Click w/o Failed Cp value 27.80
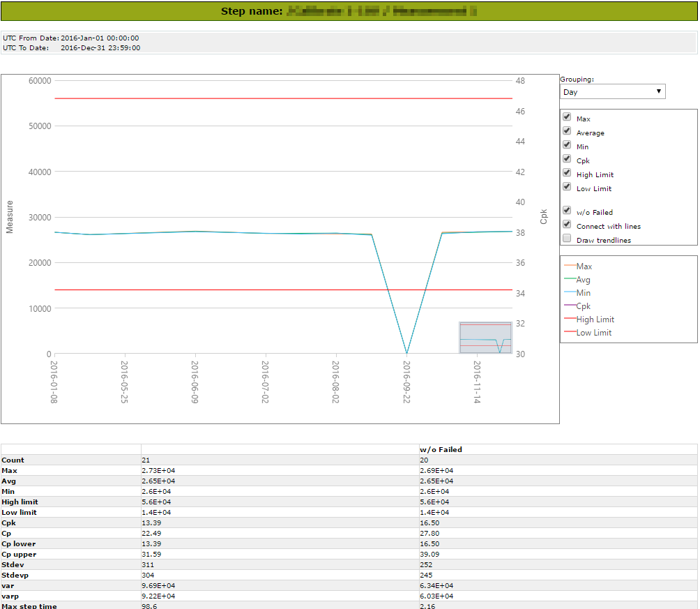The image size is (700, 609). pyautogui.click(x=429, y=534)
